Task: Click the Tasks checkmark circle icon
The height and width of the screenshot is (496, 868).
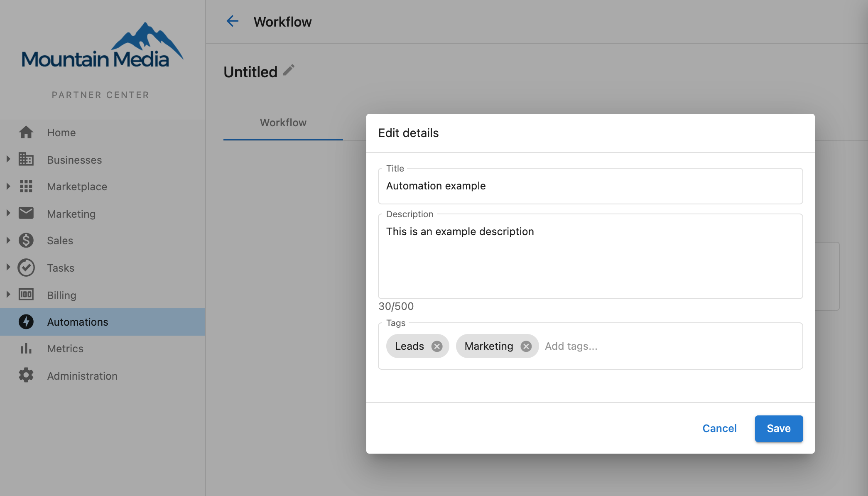Action: point(26,268)
